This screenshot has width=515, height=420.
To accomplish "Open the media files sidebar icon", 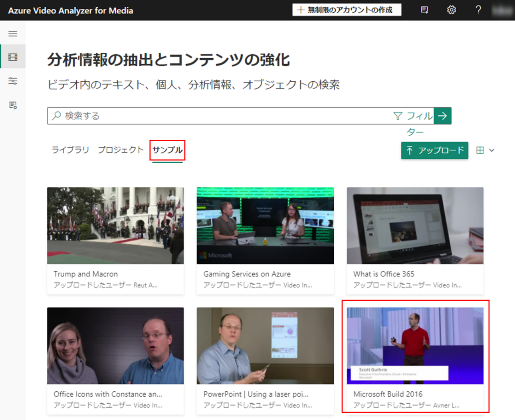I will pos(13,57).
